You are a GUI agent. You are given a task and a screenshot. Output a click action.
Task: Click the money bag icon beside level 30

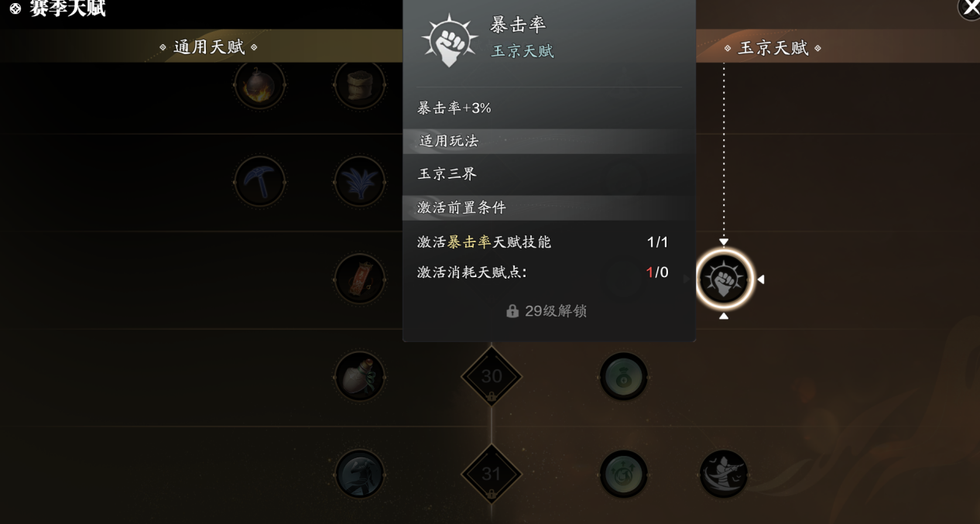(x=623, y=376)
